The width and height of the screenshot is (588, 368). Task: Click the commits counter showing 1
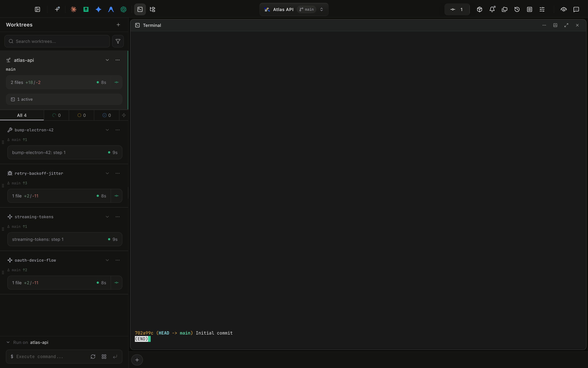point(457,10)
